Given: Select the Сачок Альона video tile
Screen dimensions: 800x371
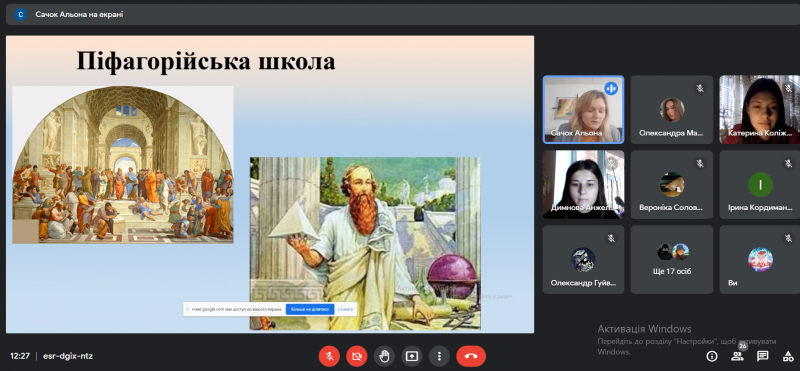Looking at the screenshot, I should pyautogui.click(x=583, y=109).
